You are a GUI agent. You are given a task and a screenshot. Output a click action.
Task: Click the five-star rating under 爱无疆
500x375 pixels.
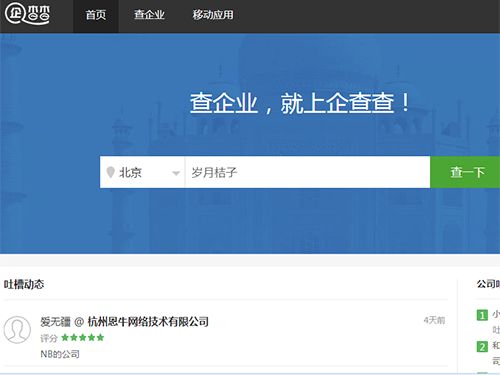[83, 338]
